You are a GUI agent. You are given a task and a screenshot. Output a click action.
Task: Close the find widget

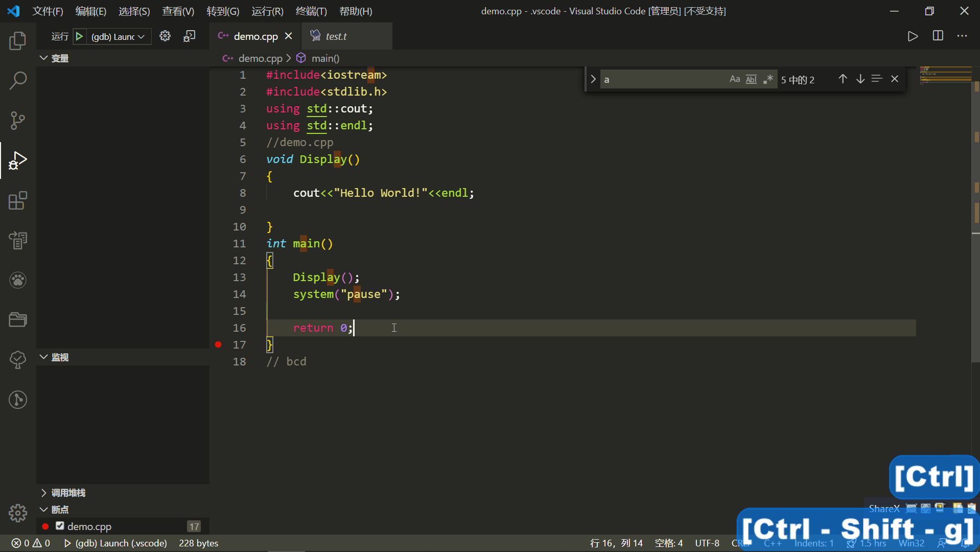(895, 79)
